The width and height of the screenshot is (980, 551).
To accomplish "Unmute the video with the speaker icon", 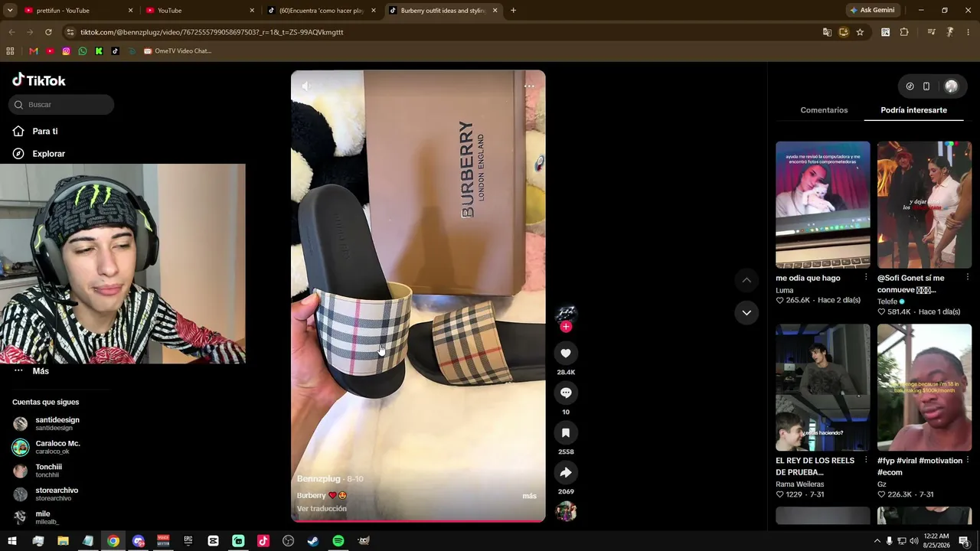I will click(x=305, y=86).
